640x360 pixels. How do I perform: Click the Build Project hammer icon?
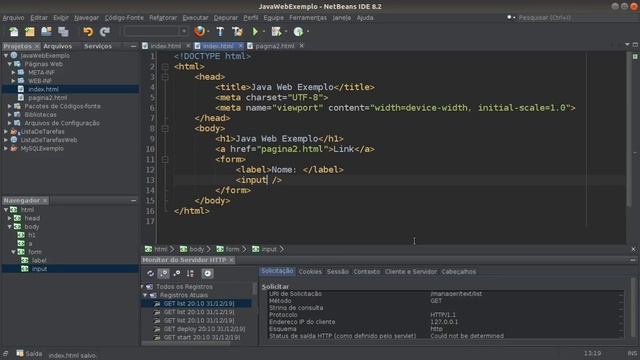click(220, 31)
